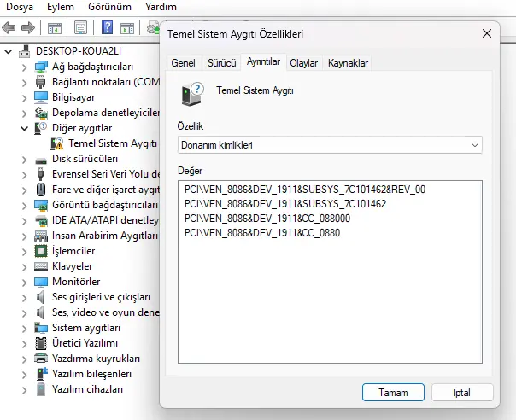The image size is (516, 420).
Task: Click the Tamam button
Action: 393,393
